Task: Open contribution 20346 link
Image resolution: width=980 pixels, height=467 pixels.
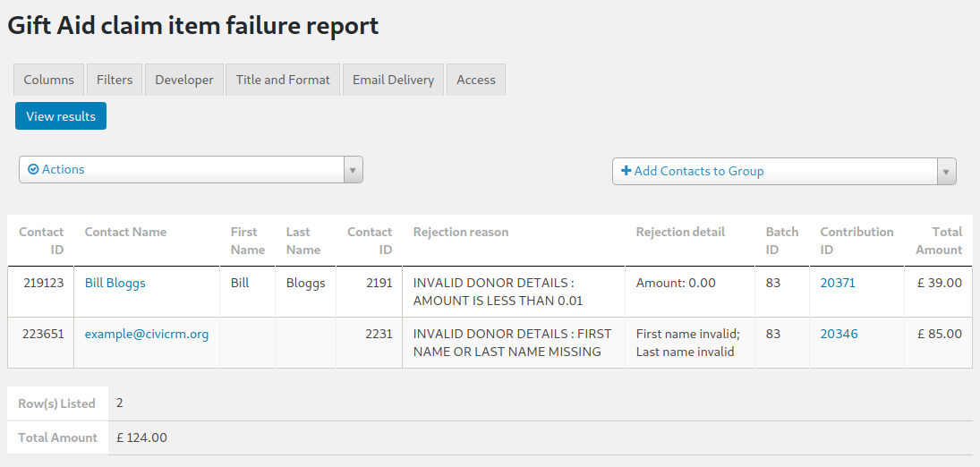Action: 839,334
